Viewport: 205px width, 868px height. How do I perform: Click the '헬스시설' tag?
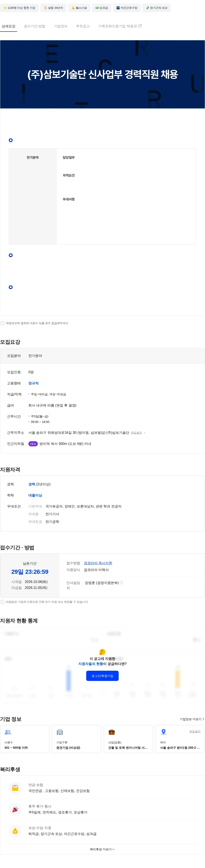[79, 8]
